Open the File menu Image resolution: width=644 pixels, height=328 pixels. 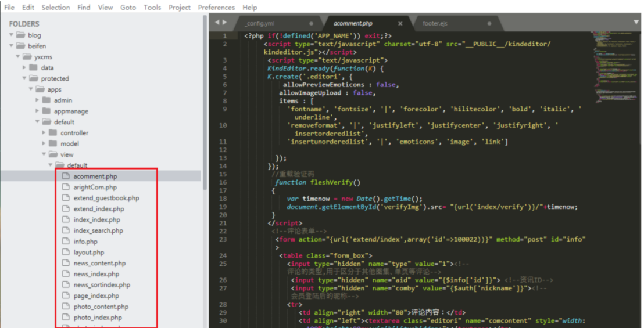click(x=9, y=8)
